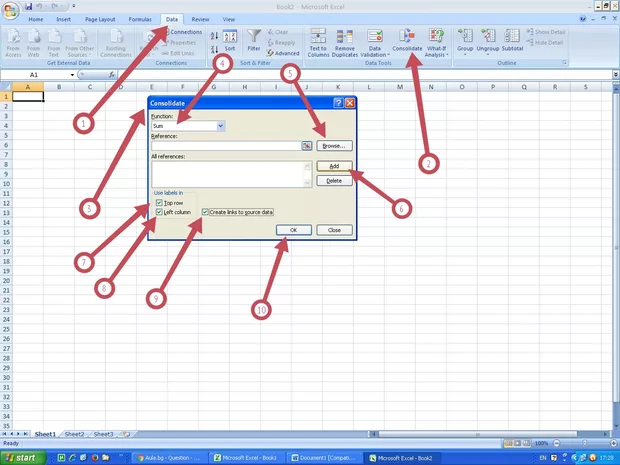Click Hide Detail in Outline group

point(545,42)
